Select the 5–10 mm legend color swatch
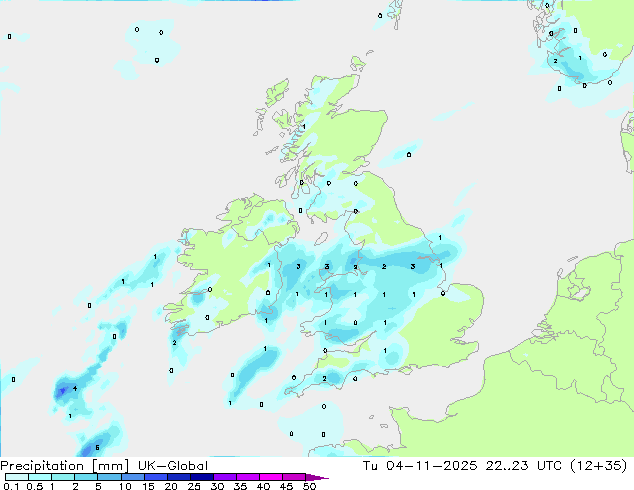 [109, 477]
